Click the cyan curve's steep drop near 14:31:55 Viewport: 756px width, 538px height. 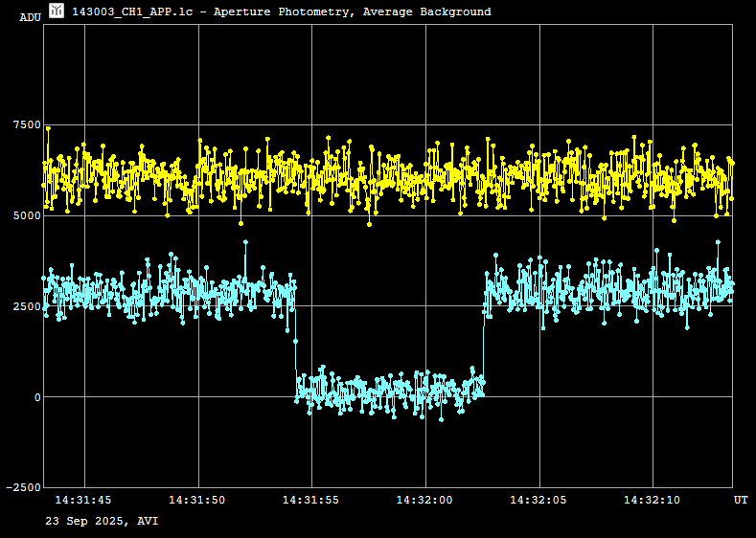pos(295,340)
